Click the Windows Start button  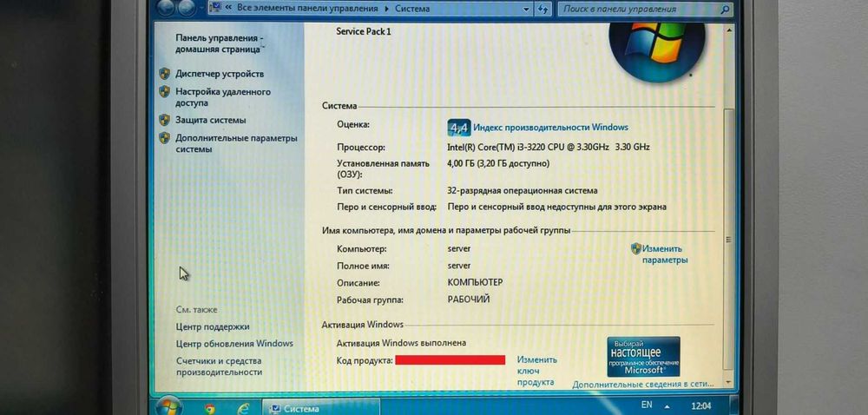click(x=168, y=408)
